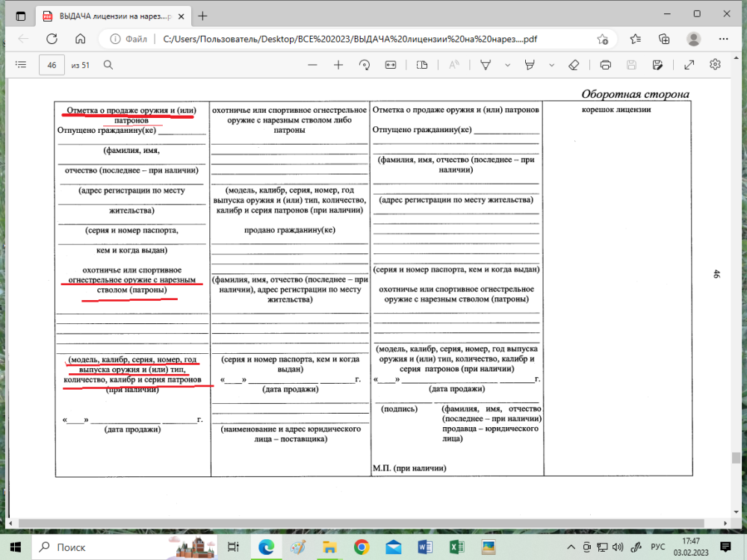Zoom in with the plus button
Image resolution: width=747 pixels, height=560 pixels.
point(338,65)
